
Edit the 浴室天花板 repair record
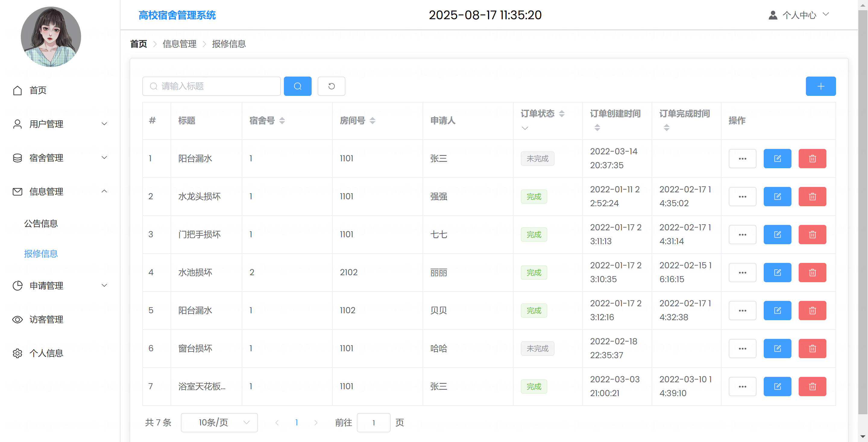[777, 386]
